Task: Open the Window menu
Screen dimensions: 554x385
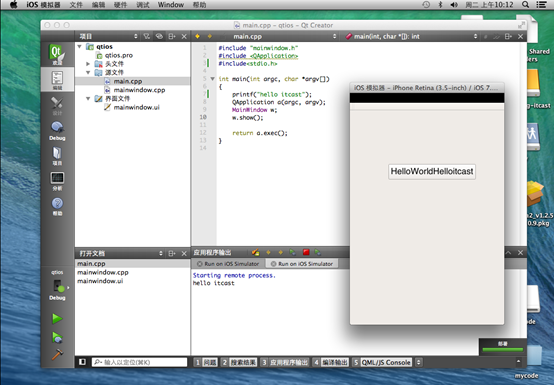Action: coord(171,5)
